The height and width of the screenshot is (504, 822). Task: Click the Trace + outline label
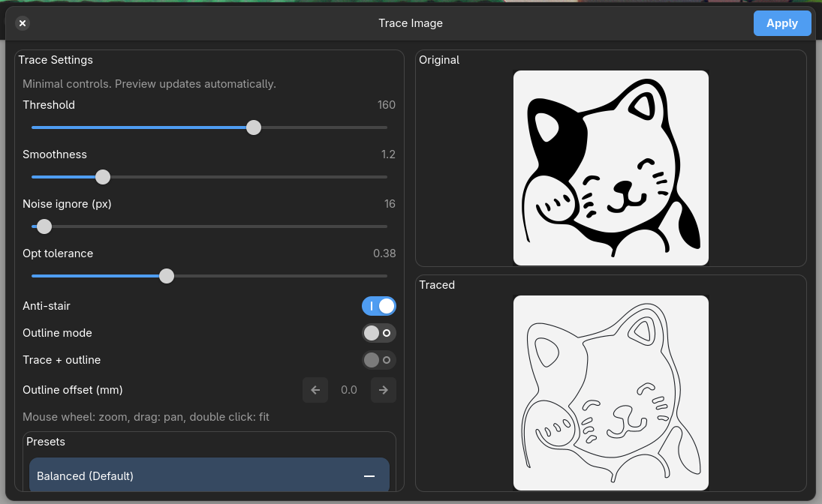(x=62, y=360)
